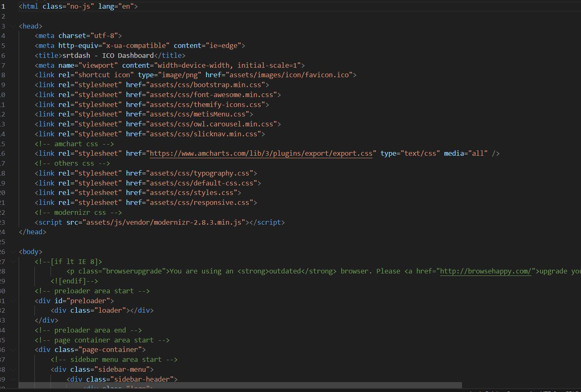Viewport: 581px width, 392px height.
Task: Click the 'width=device-width, initial-scale=1' content value
Action: click(228, 65)
